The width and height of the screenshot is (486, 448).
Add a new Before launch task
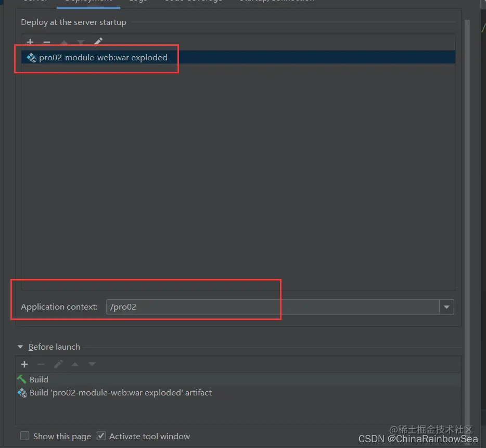pyautogui.click(x=24, y=364)
